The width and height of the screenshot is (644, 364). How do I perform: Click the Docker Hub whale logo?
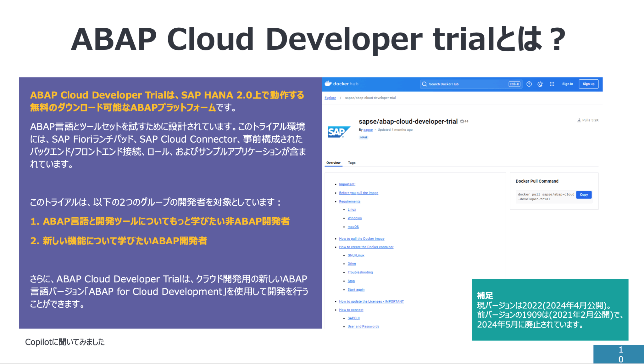[x=329, y=84]
